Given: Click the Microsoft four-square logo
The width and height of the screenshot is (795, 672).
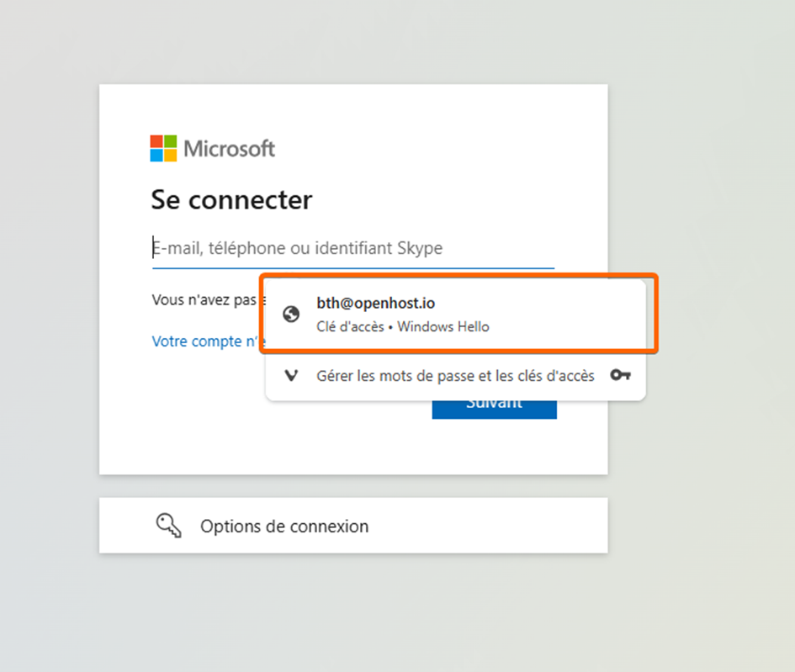Looking at the screenshot, I should (163, 148).
